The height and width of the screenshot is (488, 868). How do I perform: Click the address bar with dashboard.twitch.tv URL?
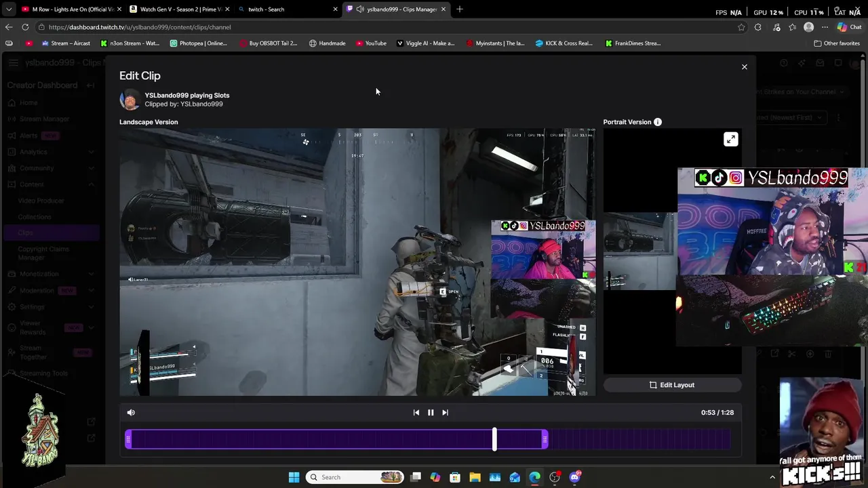(387, 27)
